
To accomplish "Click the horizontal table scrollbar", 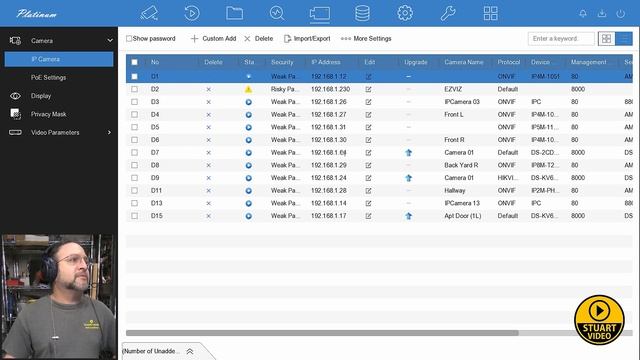I will pyautogui.click(x=322, y=333).
